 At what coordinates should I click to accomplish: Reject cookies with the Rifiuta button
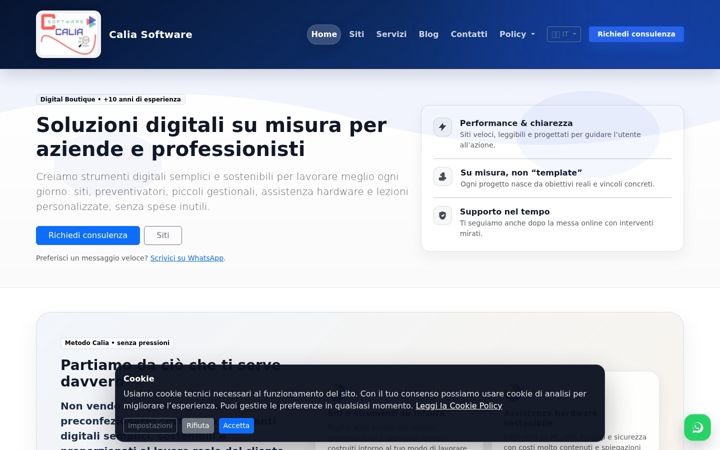[197, 426]
